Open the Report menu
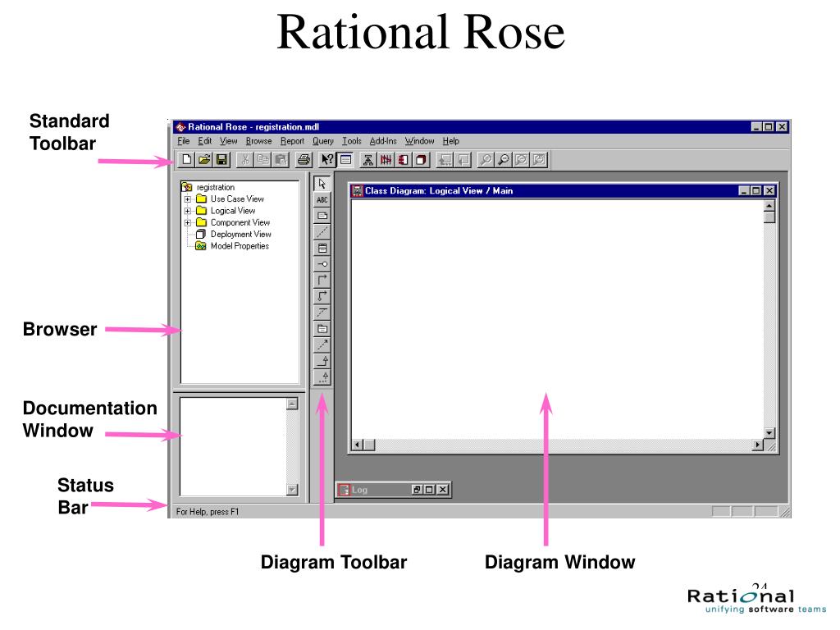Viewport: 840px width, 630px height. (292, 141)
